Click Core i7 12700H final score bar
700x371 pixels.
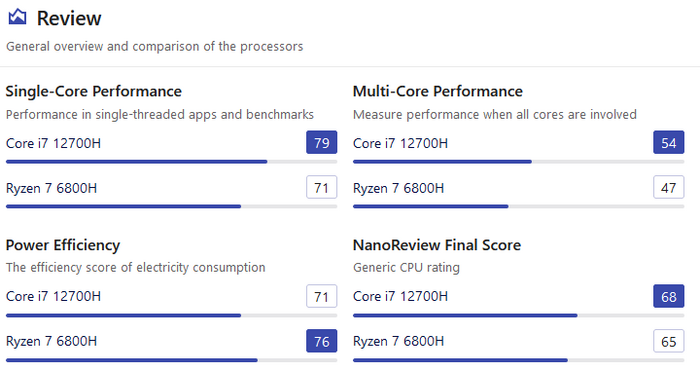coord(518,315)
